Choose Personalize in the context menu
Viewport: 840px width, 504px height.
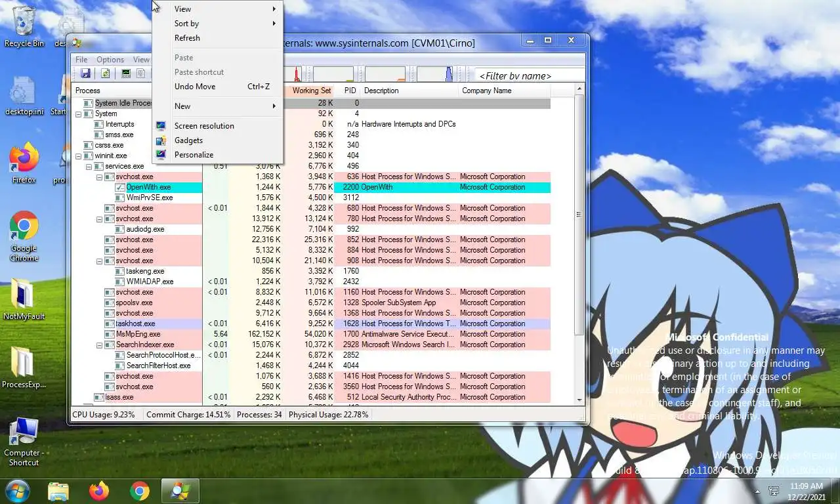coord(218,154)
